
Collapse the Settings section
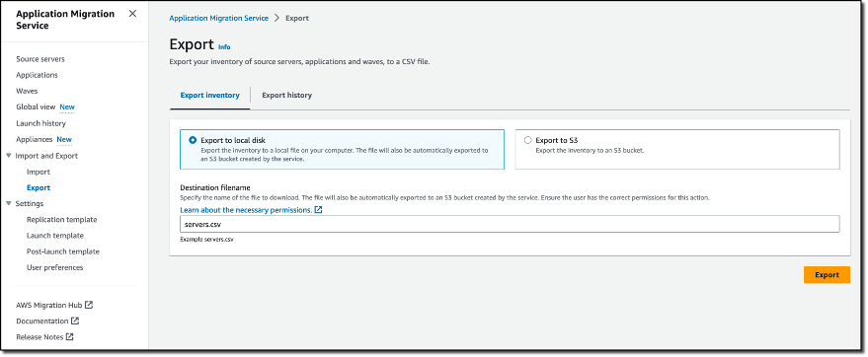click(x=8, y=203)
